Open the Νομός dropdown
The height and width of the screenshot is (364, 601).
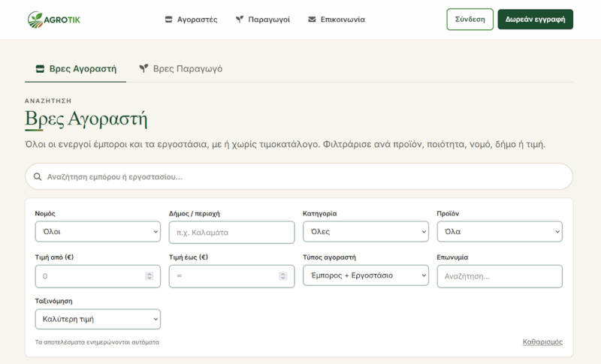tap(98, 232)
